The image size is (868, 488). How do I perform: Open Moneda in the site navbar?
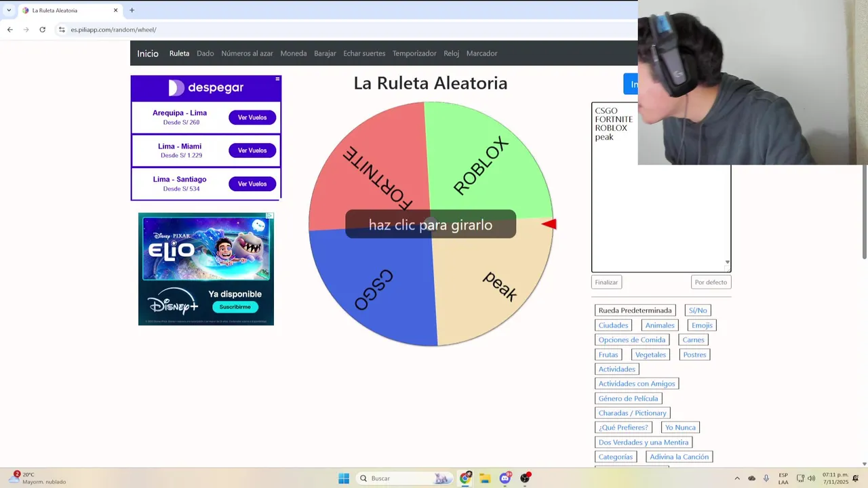294,54
